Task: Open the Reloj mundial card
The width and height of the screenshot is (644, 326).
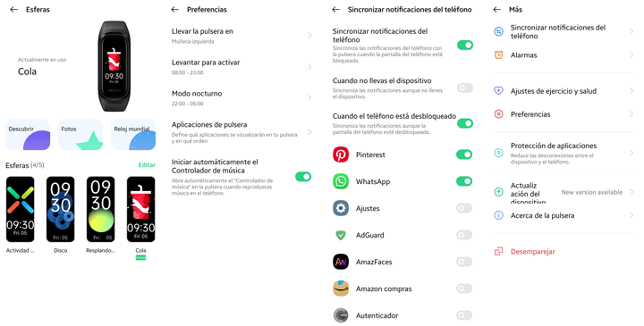Action: click(133, 135)
